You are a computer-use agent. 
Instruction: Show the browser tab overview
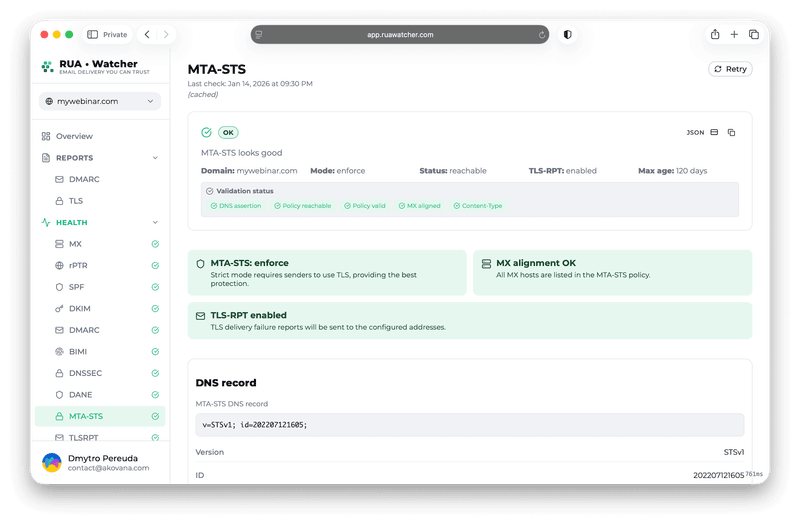754,34
